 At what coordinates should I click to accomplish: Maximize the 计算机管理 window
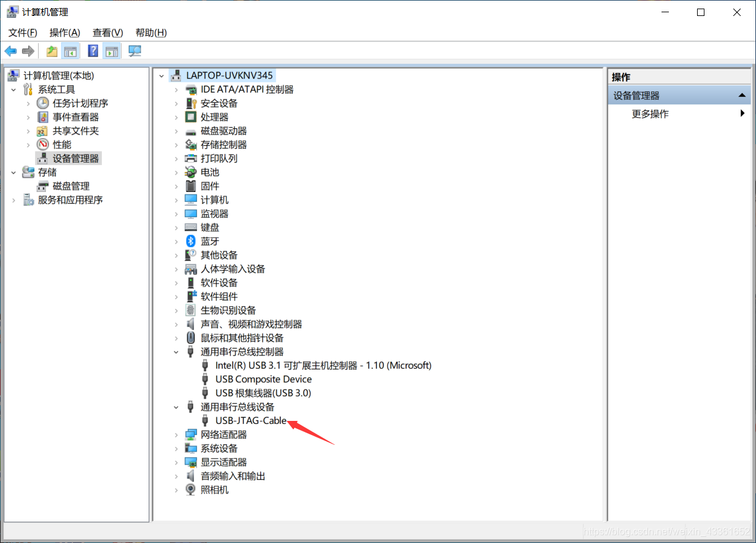pos(700,12)
